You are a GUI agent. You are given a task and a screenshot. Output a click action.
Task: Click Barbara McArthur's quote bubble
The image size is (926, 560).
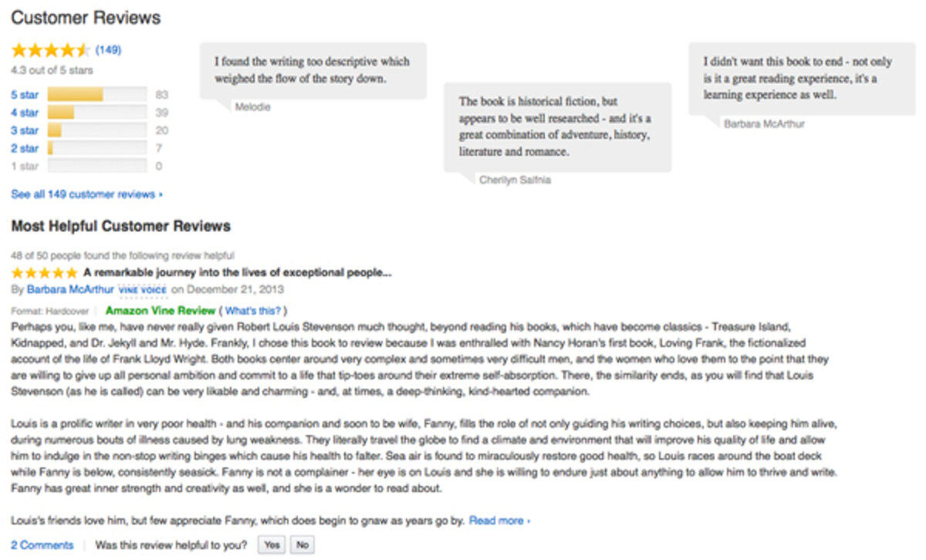[801, 79]
